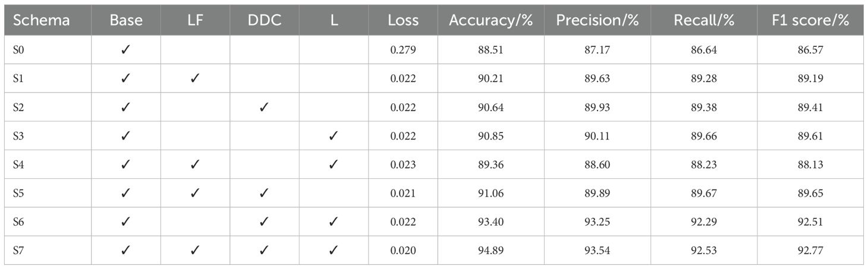Viewport: 868px width, 269px height.
Task: Select the S7 row label
Action: [20, 250]
